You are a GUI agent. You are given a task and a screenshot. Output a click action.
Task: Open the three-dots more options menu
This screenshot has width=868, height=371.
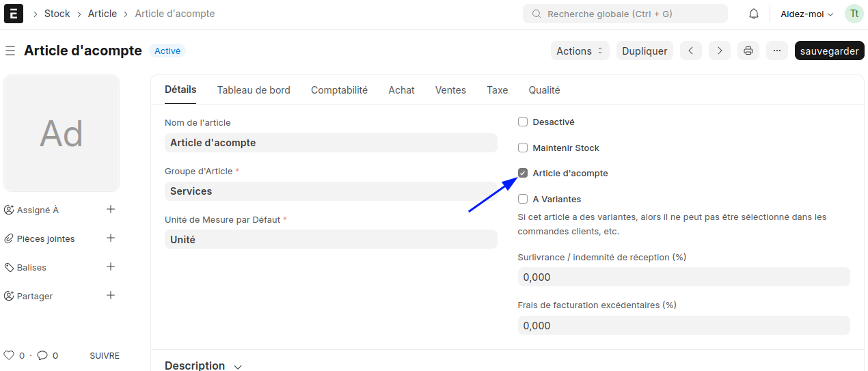pyautogui.click(x=777, y=51)
